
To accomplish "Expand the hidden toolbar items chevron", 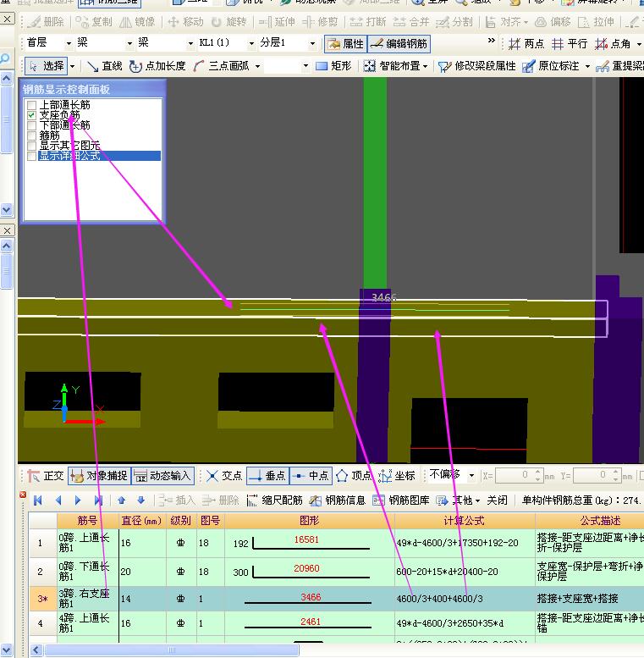I will tap(492, 41).
